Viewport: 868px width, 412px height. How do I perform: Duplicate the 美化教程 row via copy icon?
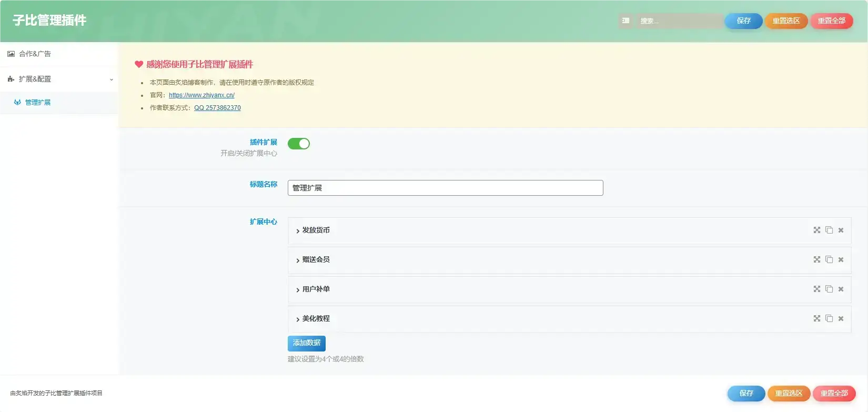(x=829, y=318)
